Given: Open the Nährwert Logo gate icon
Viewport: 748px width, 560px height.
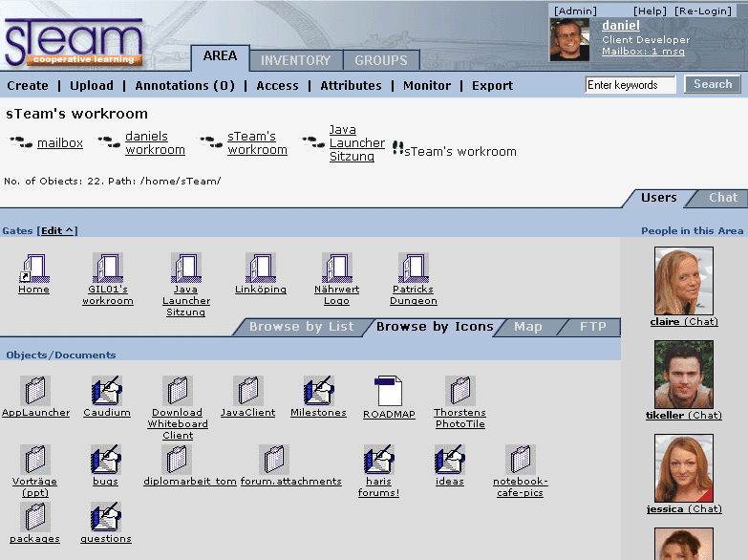Looking at the screenshot, I should [x=337, y=268].
